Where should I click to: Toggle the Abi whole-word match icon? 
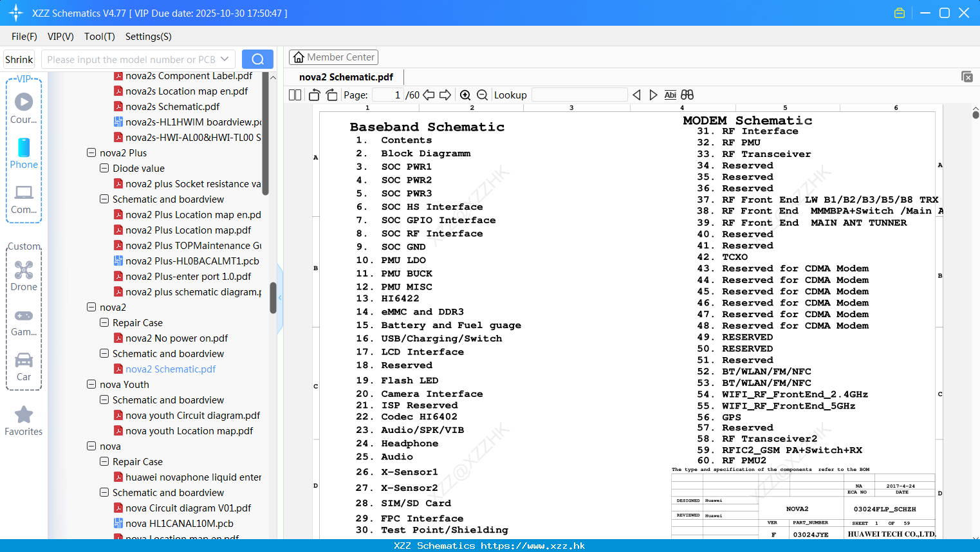pyautogui.click(x=670, y=95)
